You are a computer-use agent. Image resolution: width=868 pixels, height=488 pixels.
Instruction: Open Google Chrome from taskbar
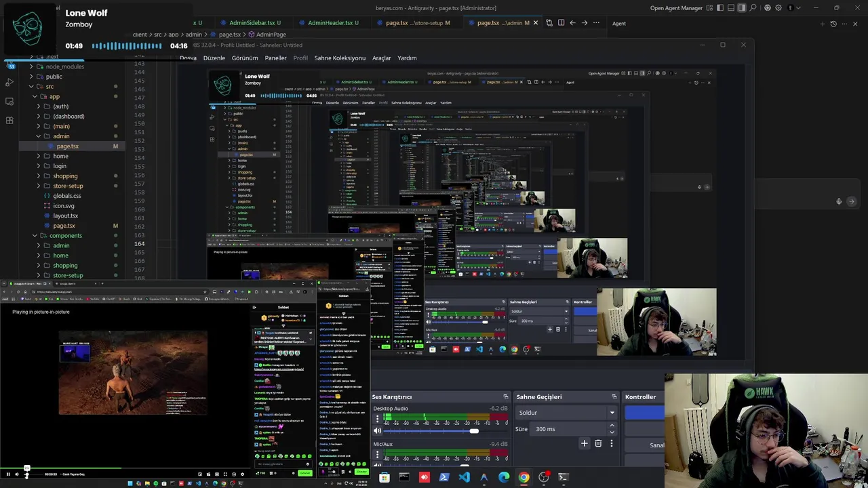524,477
